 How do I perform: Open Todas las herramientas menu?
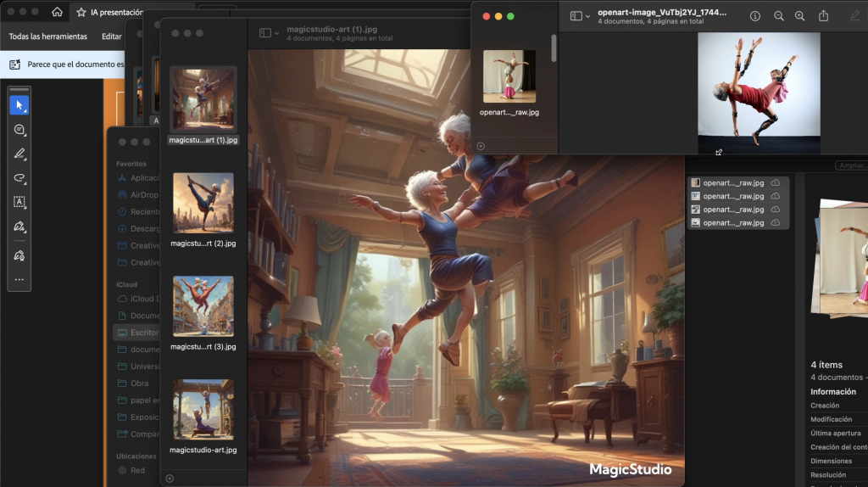(x=47, y=36)
